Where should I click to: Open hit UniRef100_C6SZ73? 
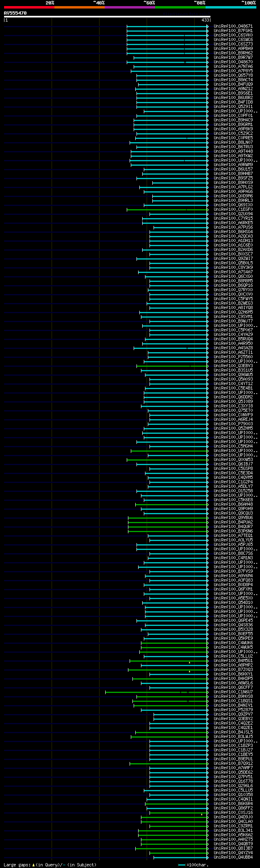click(x=233, y=44)
